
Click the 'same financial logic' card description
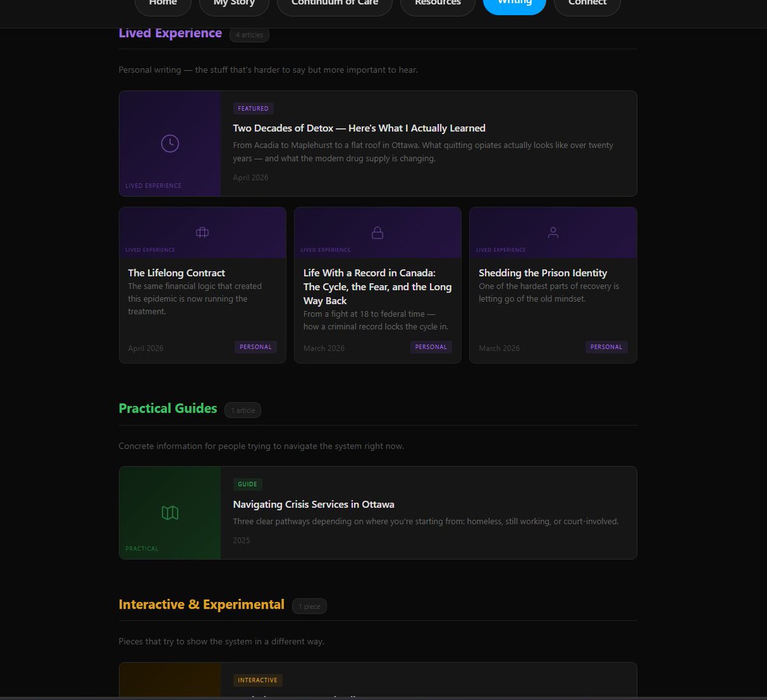[x=195, y=299]
